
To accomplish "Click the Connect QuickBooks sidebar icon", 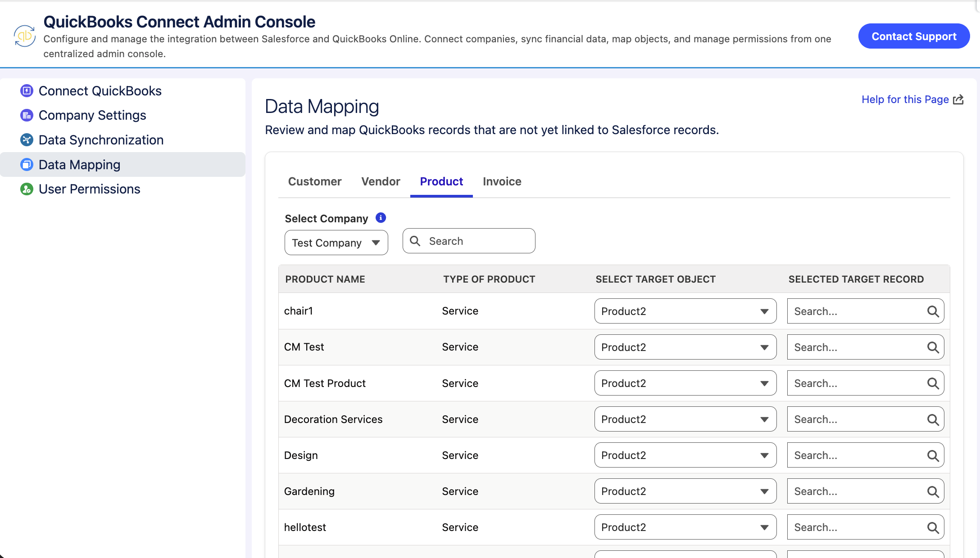I will (x=27, y=91).
